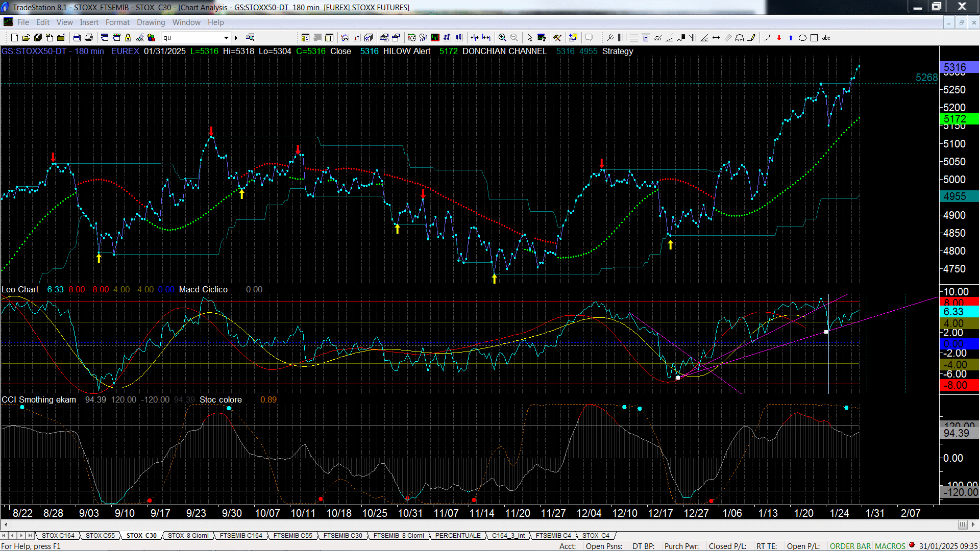This screenshot has width=980, height=551.
Task: Switch to the C164_3_Int tab
Action: pyautogui.click(x=508, y=536)
